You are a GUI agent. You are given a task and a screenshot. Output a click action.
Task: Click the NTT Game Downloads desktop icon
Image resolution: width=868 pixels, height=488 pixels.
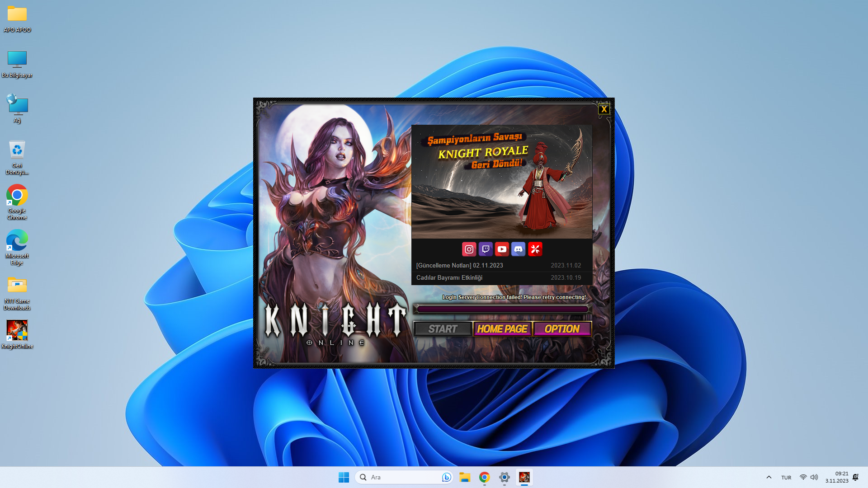point(17,286)
